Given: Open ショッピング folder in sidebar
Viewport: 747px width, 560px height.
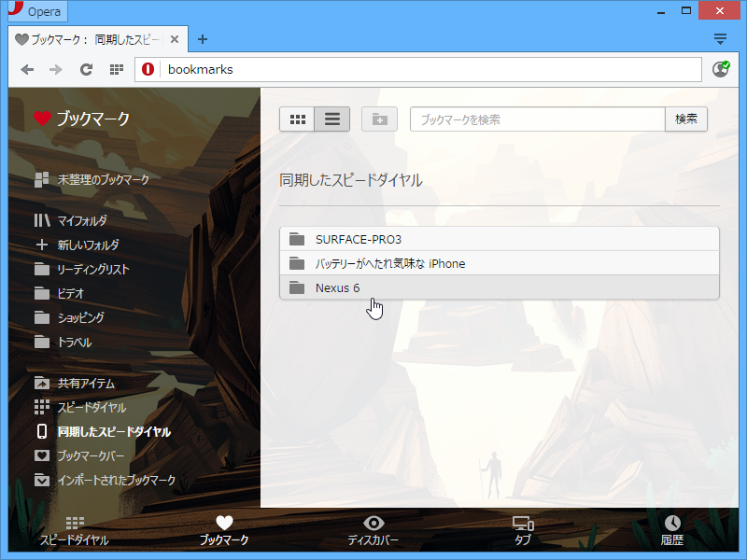Looking at the screenshot, I should pyautogui.click(x=69, y=317).
